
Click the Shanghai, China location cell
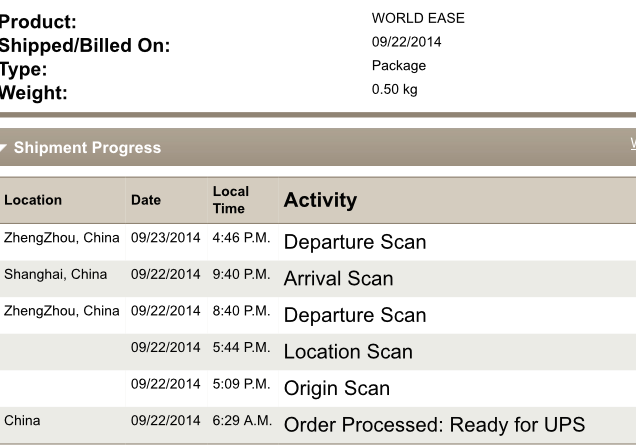pyautogui.click(x=56, y=275)
